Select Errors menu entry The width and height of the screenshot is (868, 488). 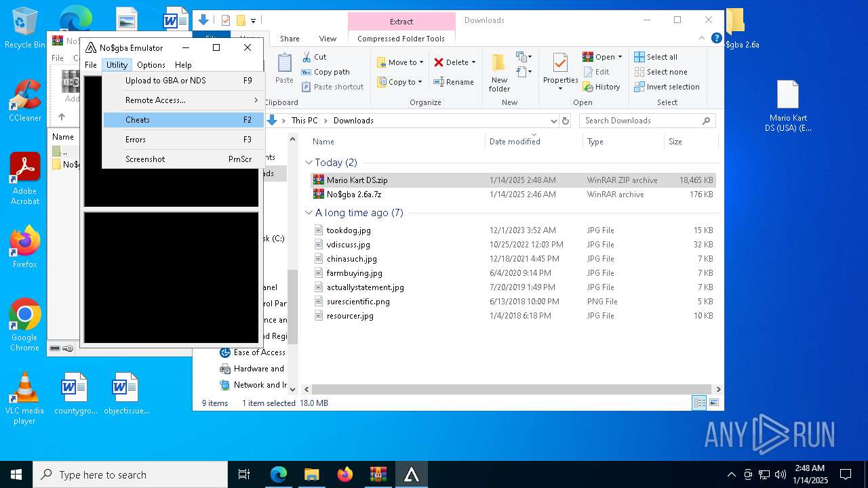click(183, 140)
